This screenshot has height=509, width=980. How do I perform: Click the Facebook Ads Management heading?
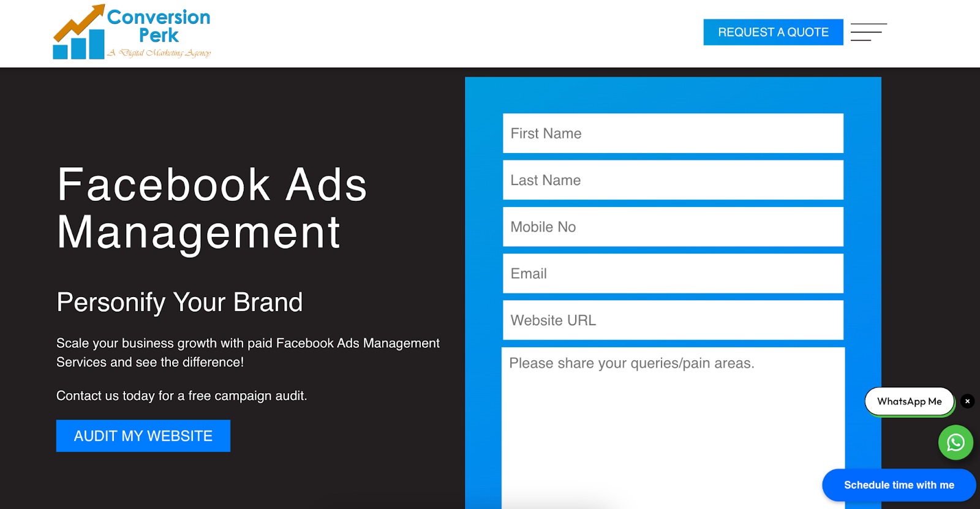[x=212, y=208]
